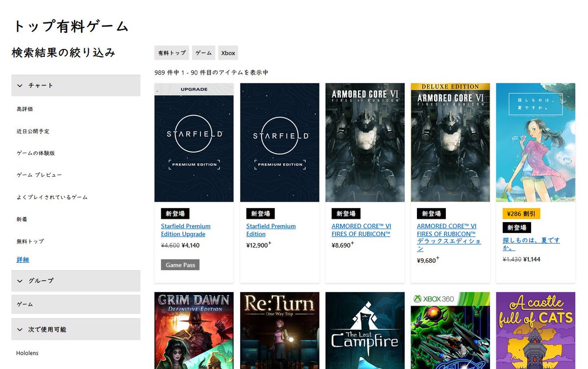The width and height of the screenshot is (588, 369).
Task: Remove the 有料トップ filter tag
Action: [x=171, y=53]
